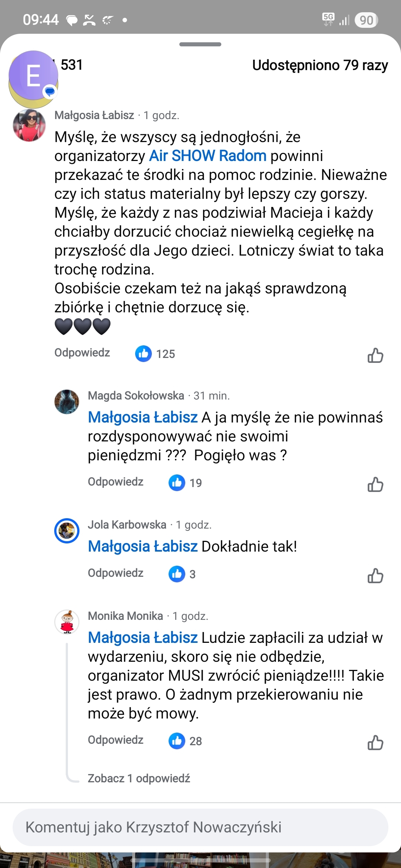Viewport: 401px width, 868px height.
Task: Tap thumbs-up outline on Monika Monika's reply
Action: (x=375, y=743)
